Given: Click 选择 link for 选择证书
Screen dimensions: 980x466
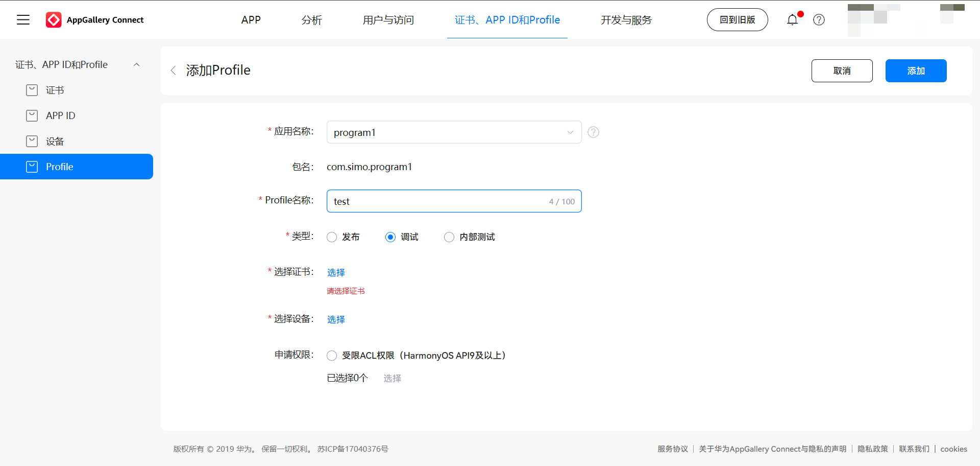Looking at the screenshot, I should pos(336,273).
